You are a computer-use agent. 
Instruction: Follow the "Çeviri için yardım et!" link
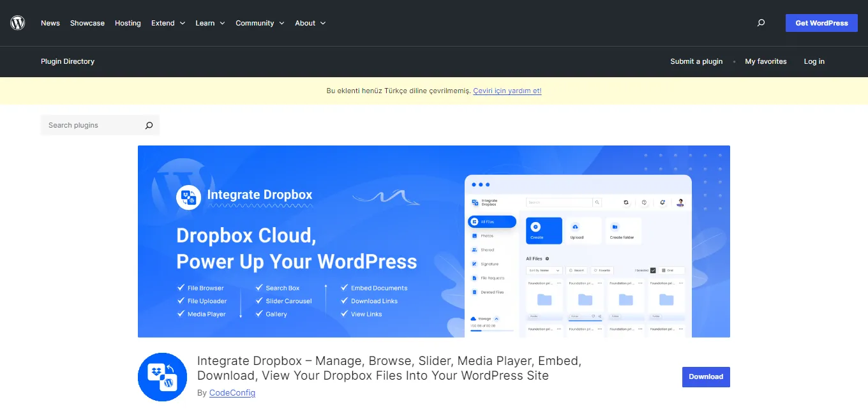pyautogui.click(x=507, y=91)
